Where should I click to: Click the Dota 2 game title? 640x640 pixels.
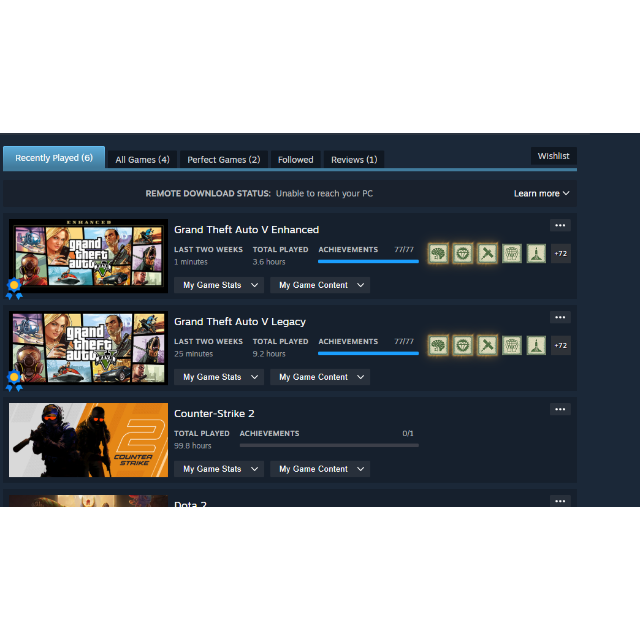[x=190, y=504]
